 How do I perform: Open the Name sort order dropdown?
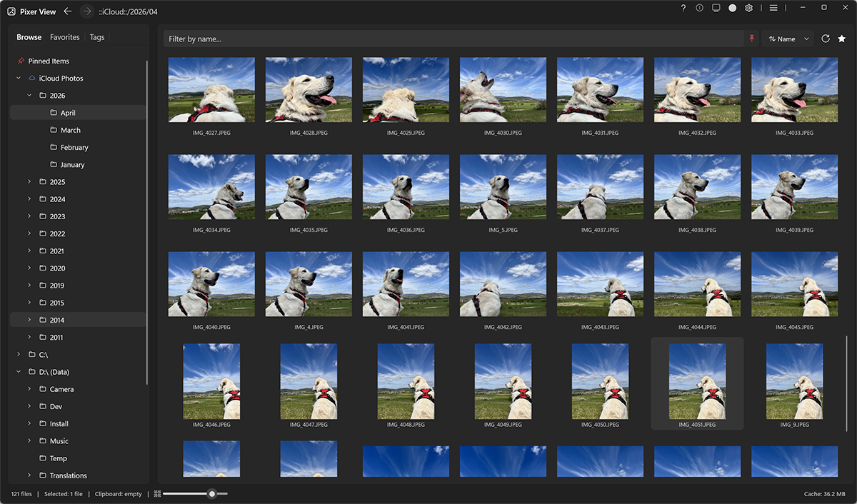coord(788,39)
